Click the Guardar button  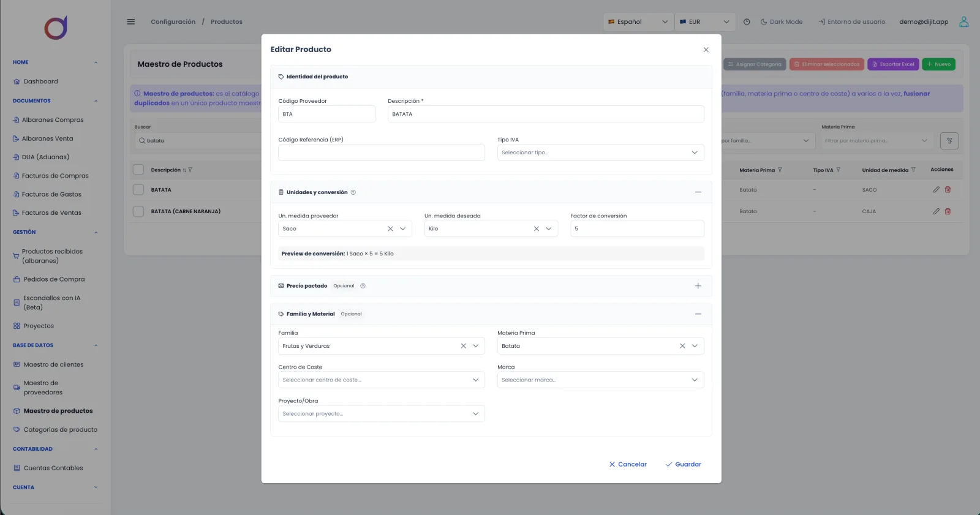point(684,464)
